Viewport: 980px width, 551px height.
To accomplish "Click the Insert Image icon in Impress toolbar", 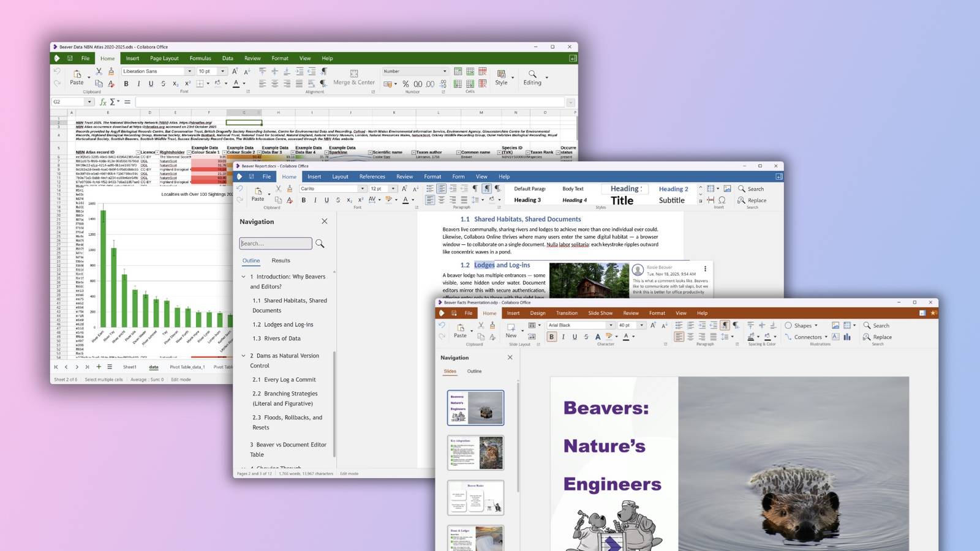I will (x=834, y=324).
